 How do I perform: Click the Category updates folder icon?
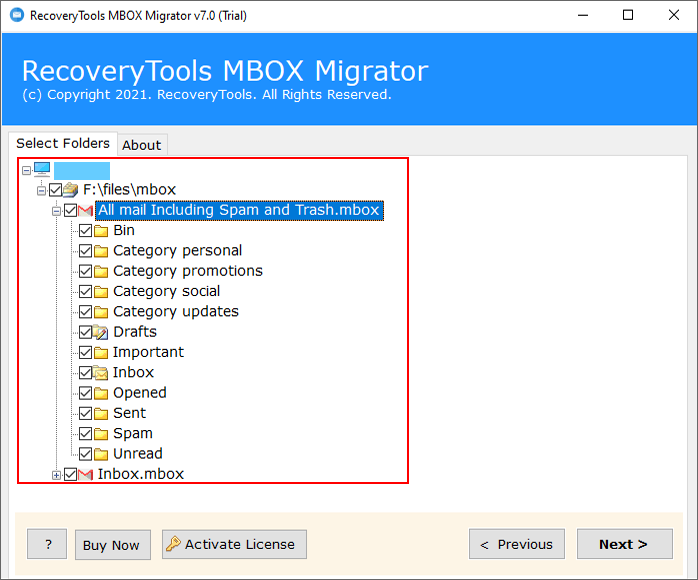[x=101, y=312]
